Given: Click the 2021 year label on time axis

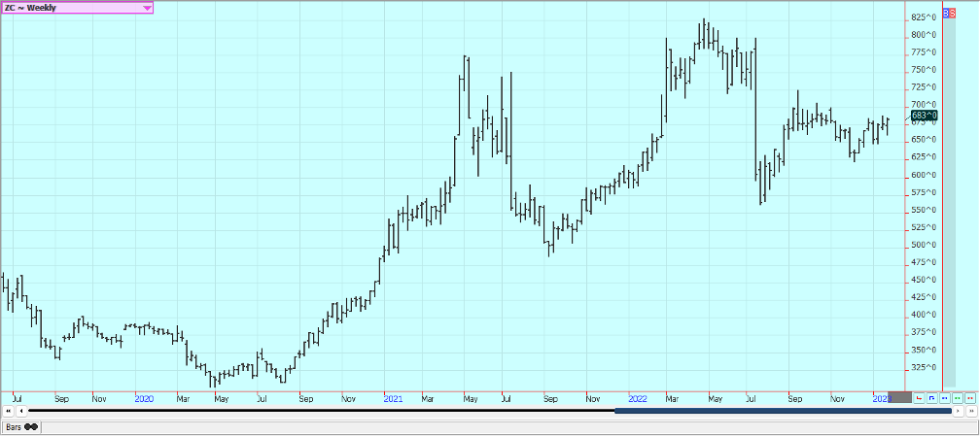Looking at the screenshot, I should click(x=393, y=398).
